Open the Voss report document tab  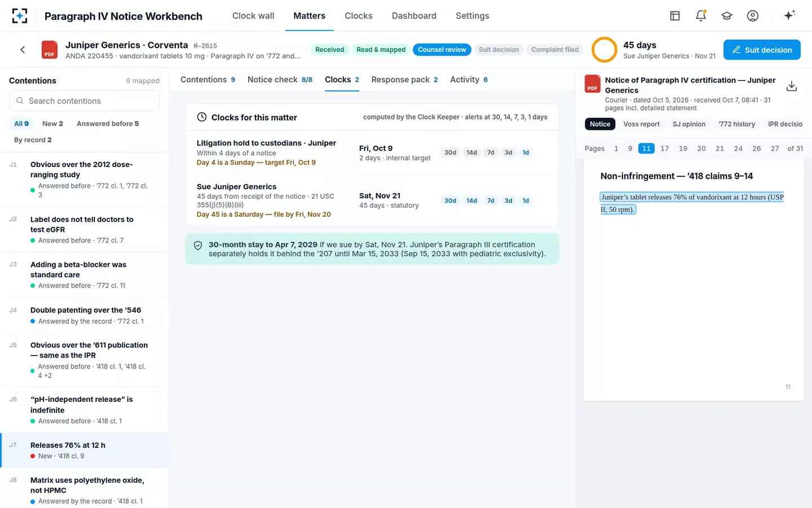click(x=641, y=124)
